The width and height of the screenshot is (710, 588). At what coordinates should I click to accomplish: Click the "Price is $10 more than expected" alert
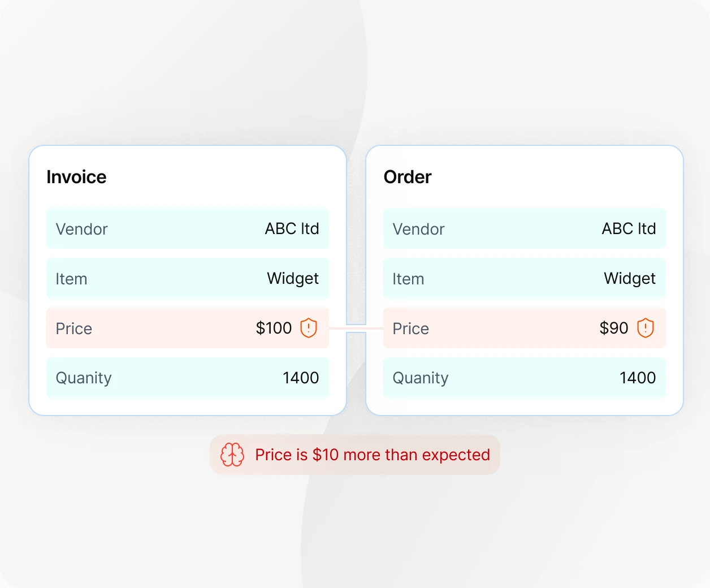pyautogui.click(x=372, y=455)
